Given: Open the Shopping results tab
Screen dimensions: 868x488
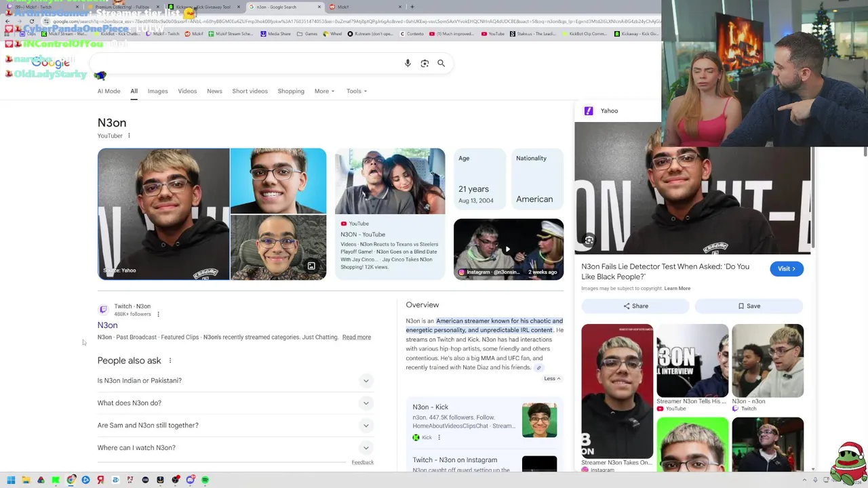Looking at the screenshot, I should tap(291, 91).
